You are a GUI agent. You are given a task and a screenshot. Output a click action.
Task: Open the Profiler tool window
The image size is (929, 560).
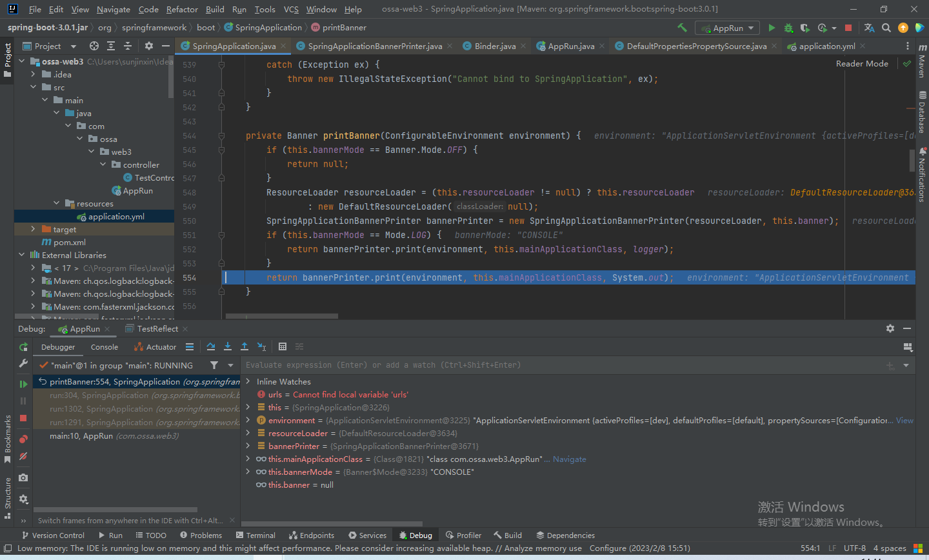pos(463,535)
